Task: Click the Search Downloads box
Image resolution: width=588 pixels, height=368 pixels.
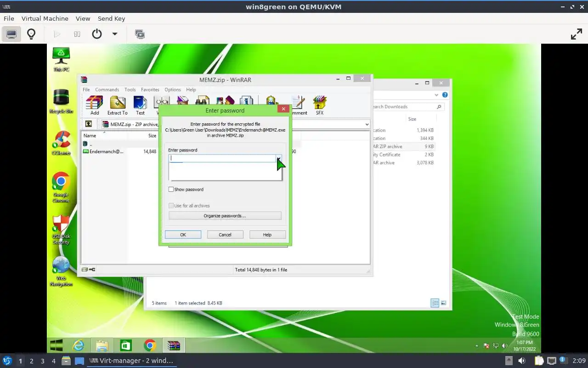Action: point(408,107)
